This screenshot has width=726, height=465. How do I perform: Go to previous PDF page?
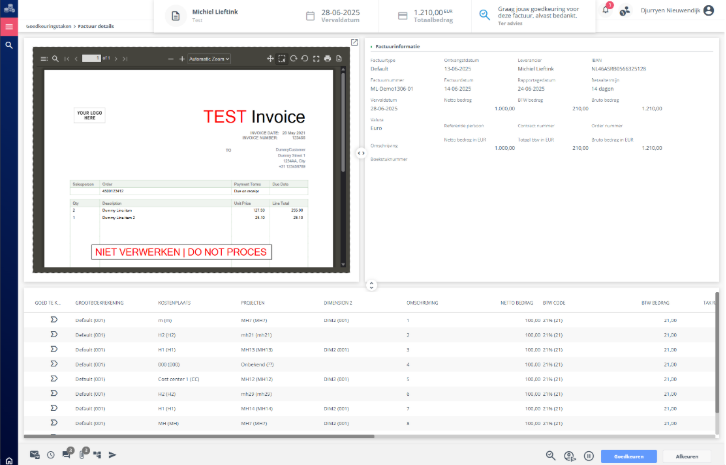76,59
